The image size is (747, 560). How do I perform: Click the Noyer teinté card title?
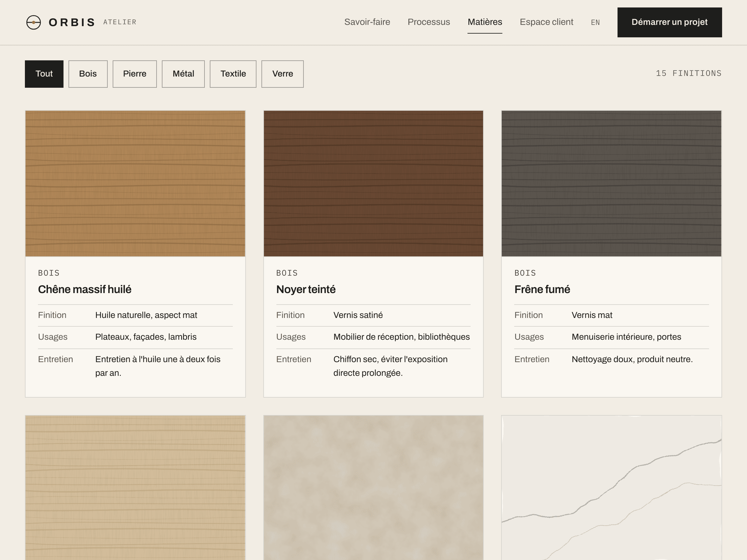(x=306, y=289)
